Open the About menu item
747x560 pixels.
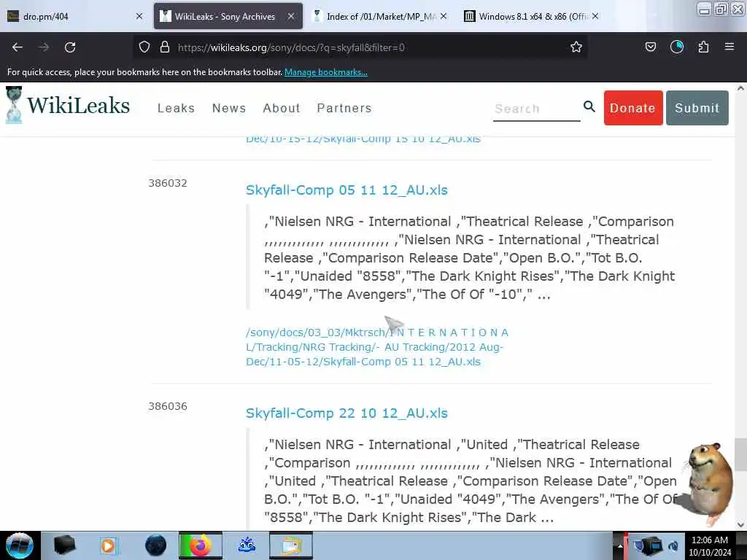pyautogui.click(x=282, y=108)
